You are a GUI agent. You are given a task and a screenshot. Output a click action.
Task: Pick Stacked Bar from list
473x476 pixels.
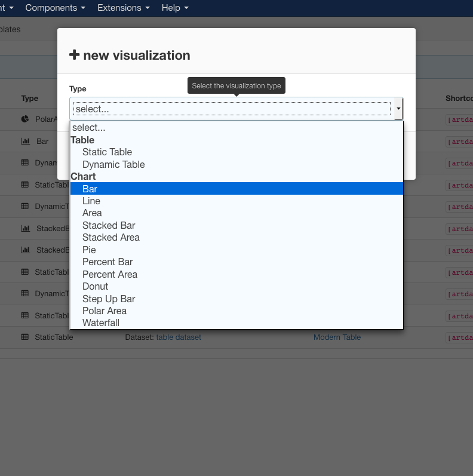[236, 225]
